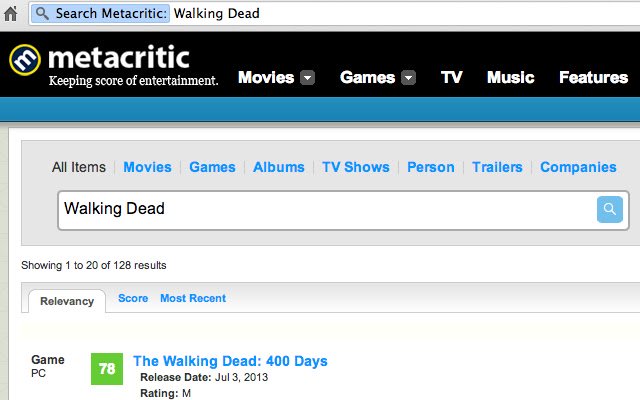Sort results by Score
The image size is (640, 400).
coord(133,298)
